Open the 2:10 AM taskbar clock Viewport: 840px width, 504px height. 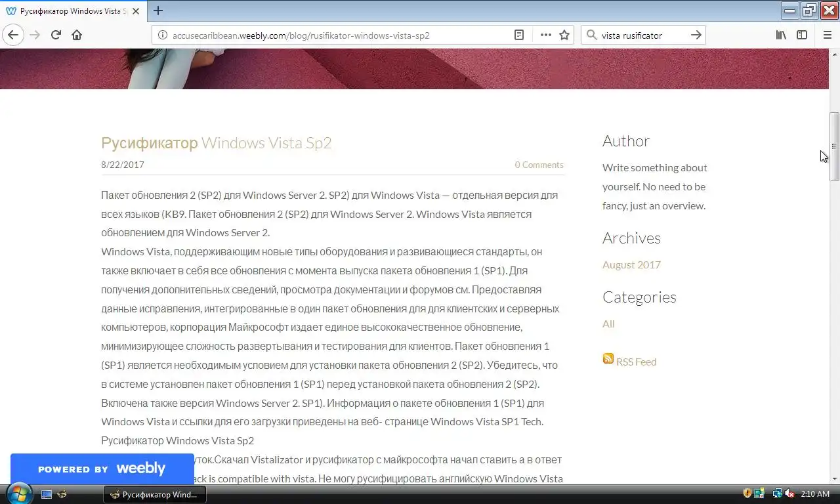pyautogui.click(x=815, y=494)
